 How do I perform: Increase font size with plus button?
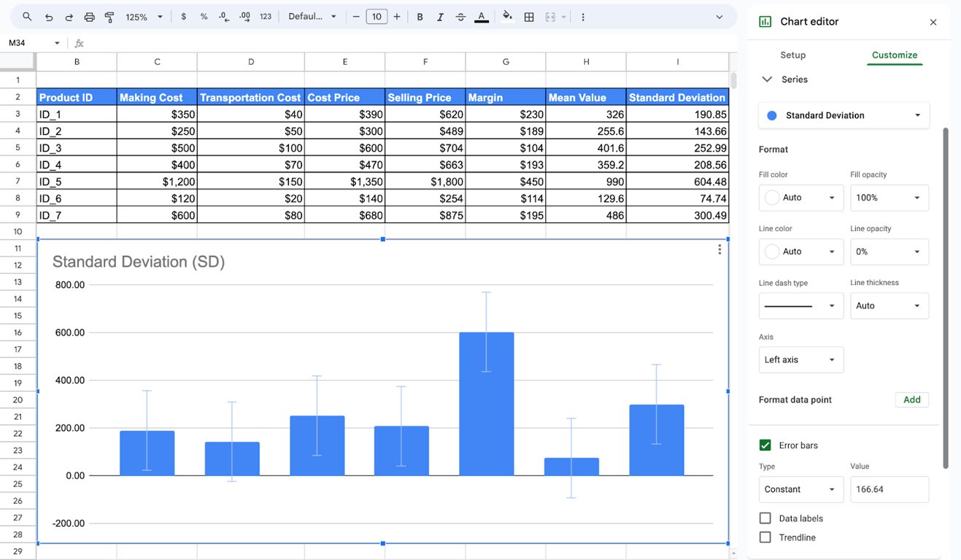click(x=397, y=17)
